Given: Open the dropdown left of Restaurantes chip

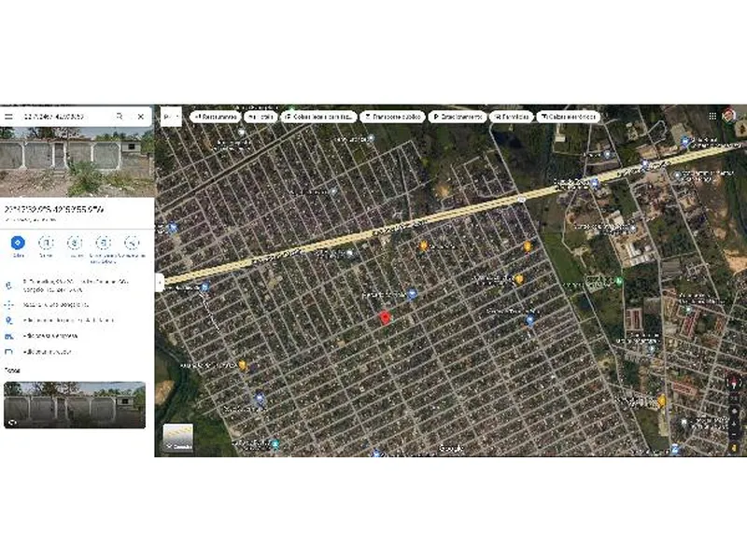Looking at the screenshot, I should point(171,117).
